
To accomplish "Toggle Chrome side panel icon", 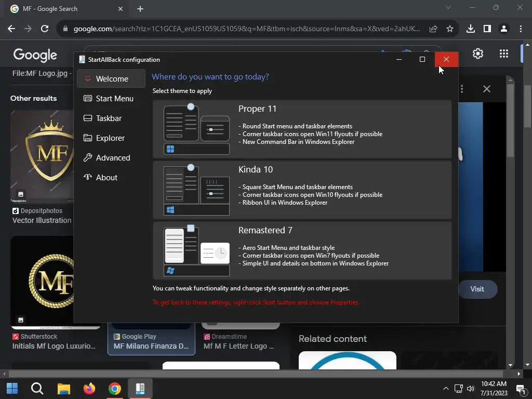I will tap(487, 29).
